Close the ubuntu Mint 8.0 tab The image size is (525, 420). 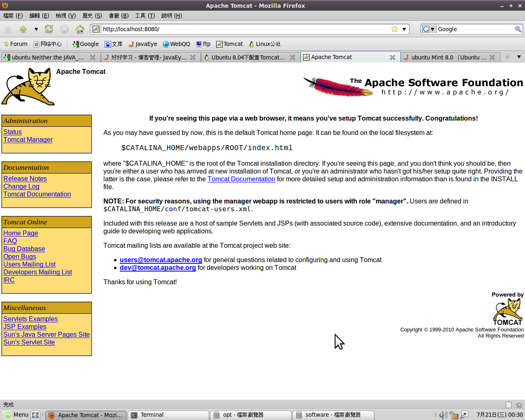coord(492,57)
